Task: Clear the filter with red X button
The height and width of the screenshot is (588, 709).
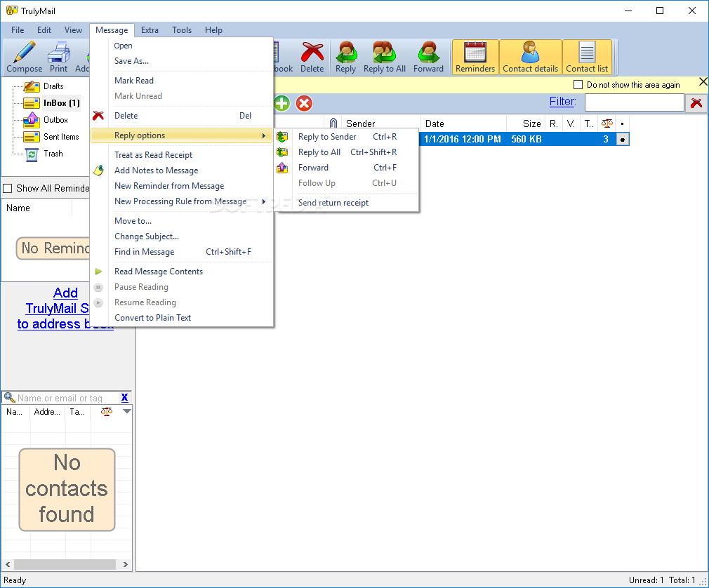Action: click(x=696, y=103)
